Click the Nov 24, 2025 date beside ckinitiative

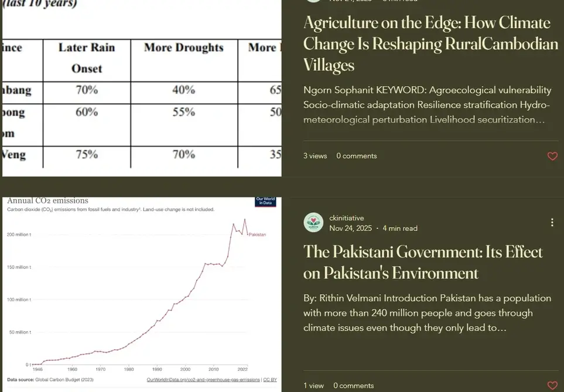pos(350,228)
